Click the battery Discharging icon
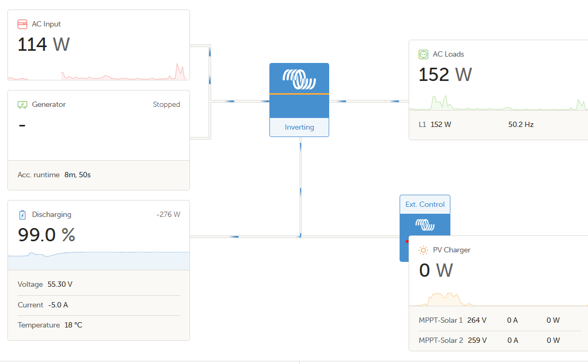This screenshot has height=364, width=588. tap(22, 215)
